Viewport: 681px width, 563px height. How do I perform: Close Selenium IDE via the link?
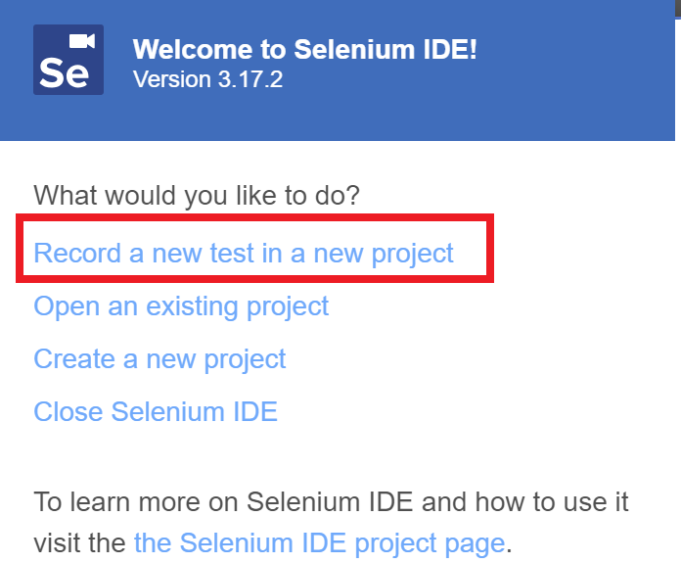[x=155, y=411]
